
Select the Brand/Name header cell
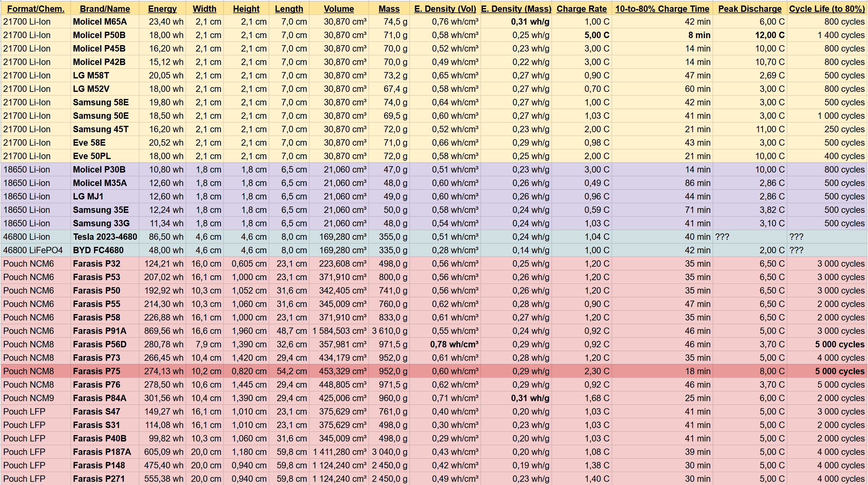tap(105, 8)
